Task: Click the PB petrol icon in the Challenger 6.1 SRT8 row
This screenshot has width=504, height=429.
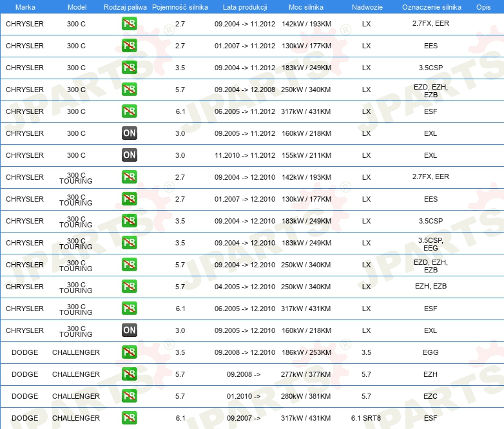Action: (130, 418)
